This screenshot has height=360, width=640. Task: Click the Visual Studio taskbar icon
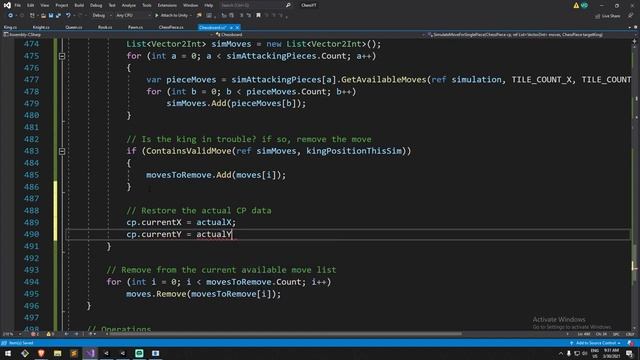point(90,353)
